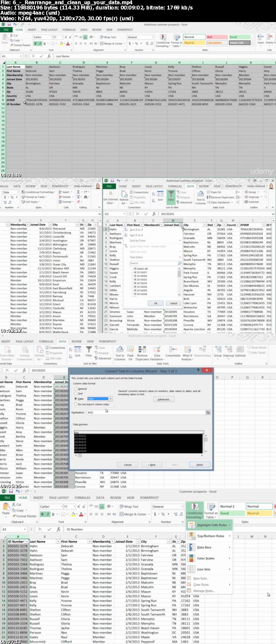This screenshot has height=644, width=276.
Task: Click < Back in the wizard
Action: pos(151,464)
